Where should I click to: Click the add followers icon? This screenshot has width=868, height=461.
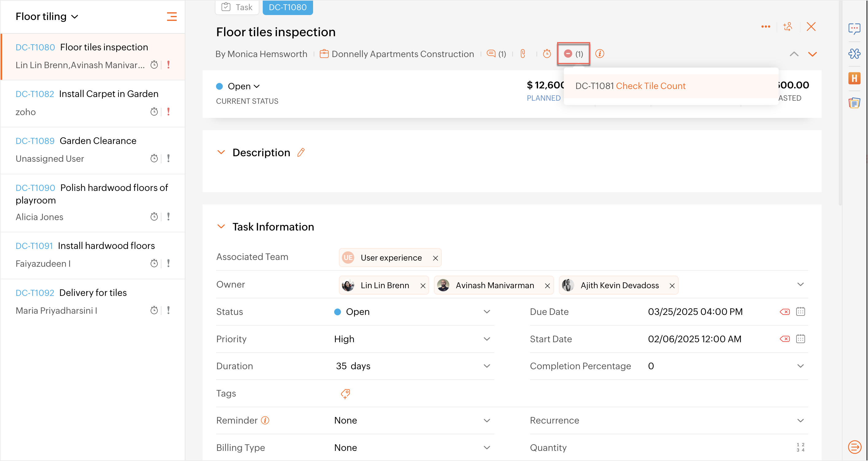pos(788,27)
